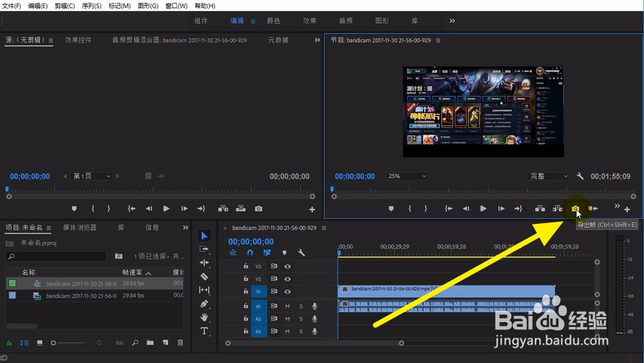This screenshot has height=363, width=644.
Task: Switch to 效果控件 tab
Action: [x=78, y=40]
